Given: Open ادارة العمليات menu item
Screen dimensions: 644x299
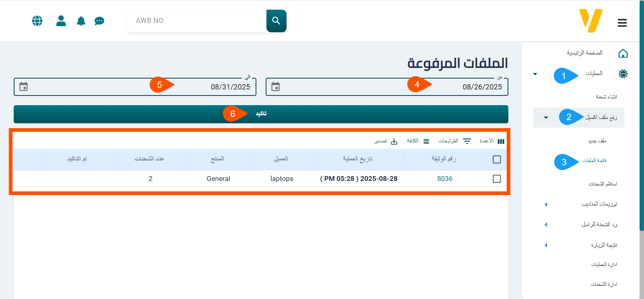Looking at the screenshot, I should (x=604, y=264).
